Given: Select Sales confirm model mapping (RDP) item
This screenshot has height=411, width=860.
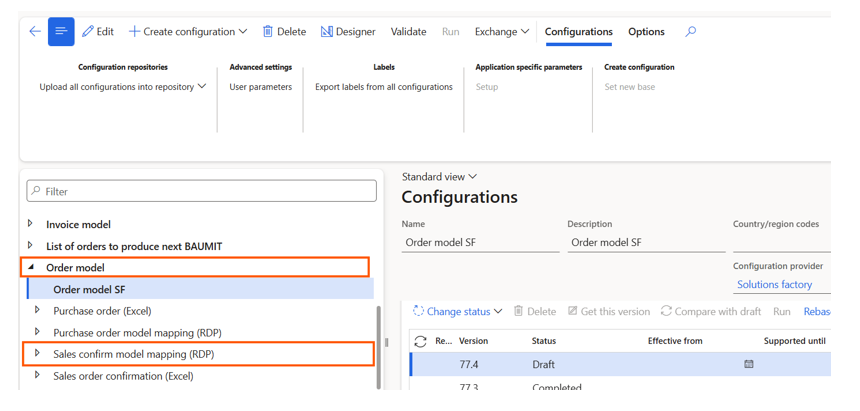Looking at the screenshot, I should [134, 354].
